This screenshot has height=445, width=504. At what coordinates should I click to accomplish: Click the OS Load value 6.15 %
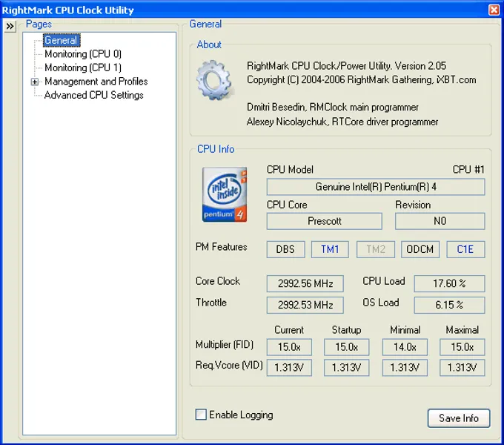click(x=449, y=305)
